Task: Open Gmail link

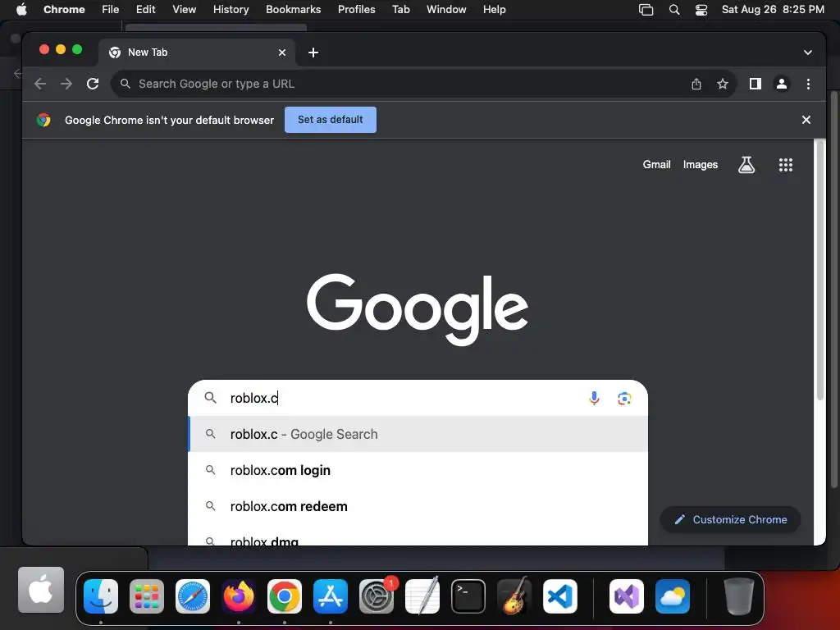Action: 656,164
